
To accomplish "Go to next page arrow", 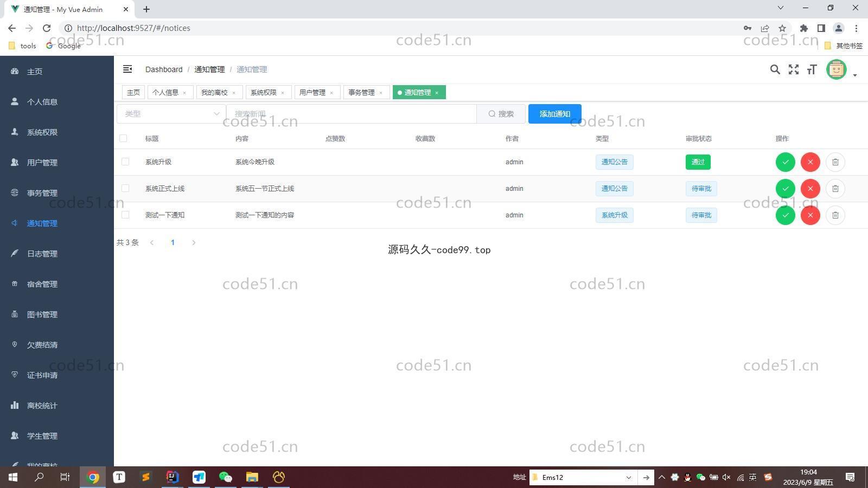I will coord(194,242).
